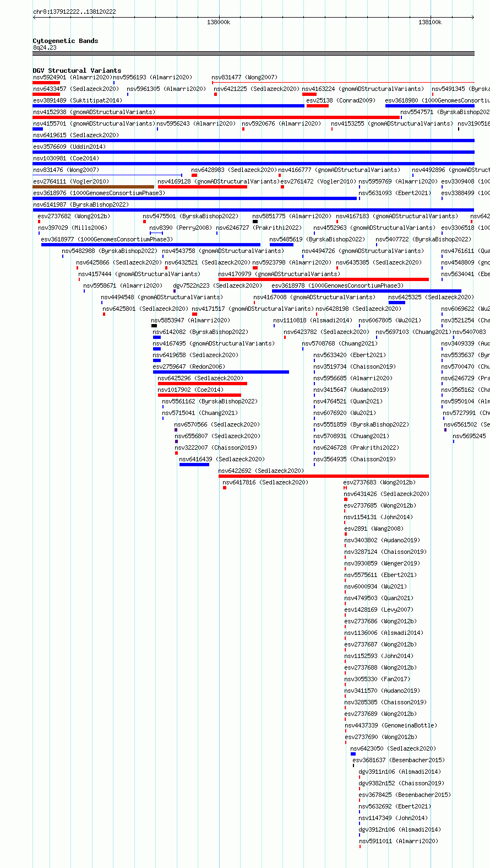Open variant nsv1110818 (Alsmadi2014) label
The image size is (490, 868).
click(313, 320)
